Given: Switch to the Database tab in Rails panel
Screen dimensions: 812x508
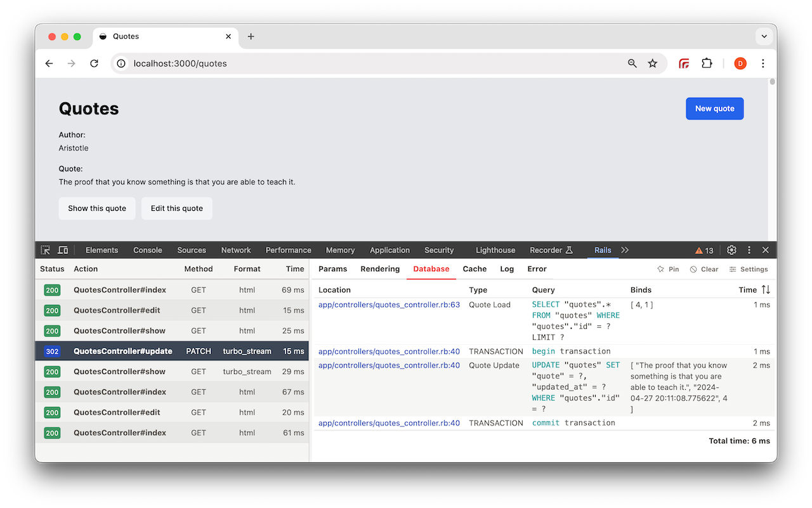Looking at the screenshot, I should tap(431, 269).
